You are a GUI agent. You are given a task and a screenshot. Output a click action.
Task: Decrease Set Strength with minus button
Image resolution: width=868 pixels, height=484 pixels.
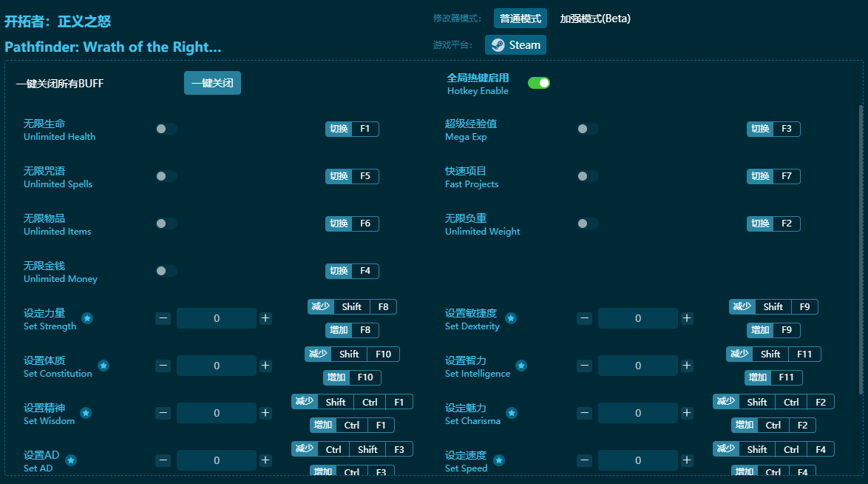(x=163, y=318)
